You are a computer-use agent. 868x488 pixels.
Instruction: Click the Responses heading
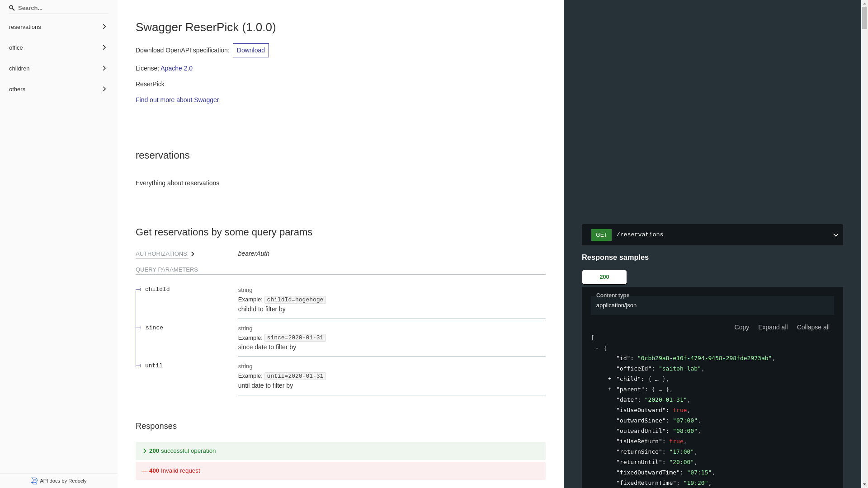tap(156, 426)
